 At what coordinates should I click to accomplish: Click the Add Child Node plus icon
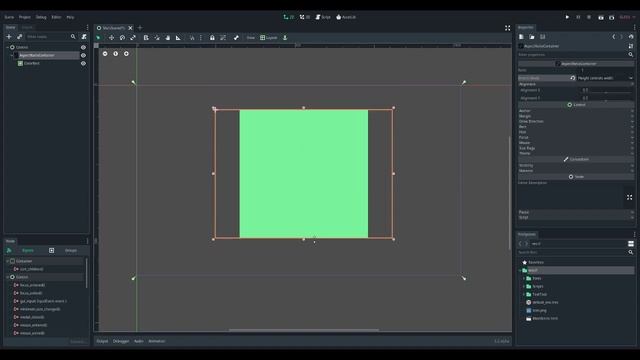coord(9,37)
